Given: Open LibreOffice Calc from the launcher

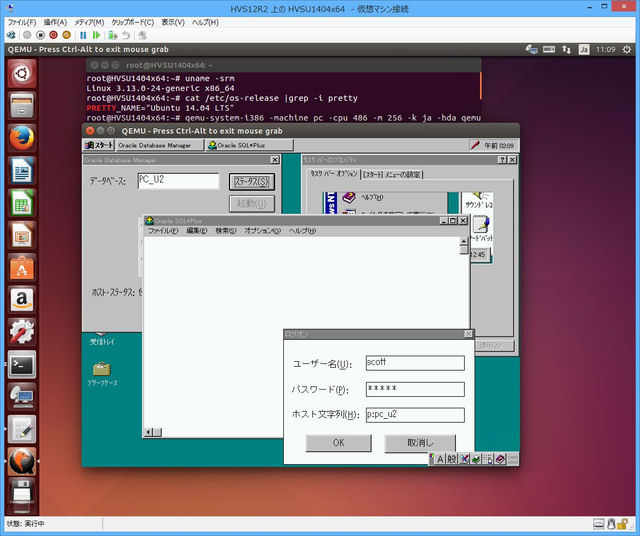Looking at the screenshot, I should point(22,202).
